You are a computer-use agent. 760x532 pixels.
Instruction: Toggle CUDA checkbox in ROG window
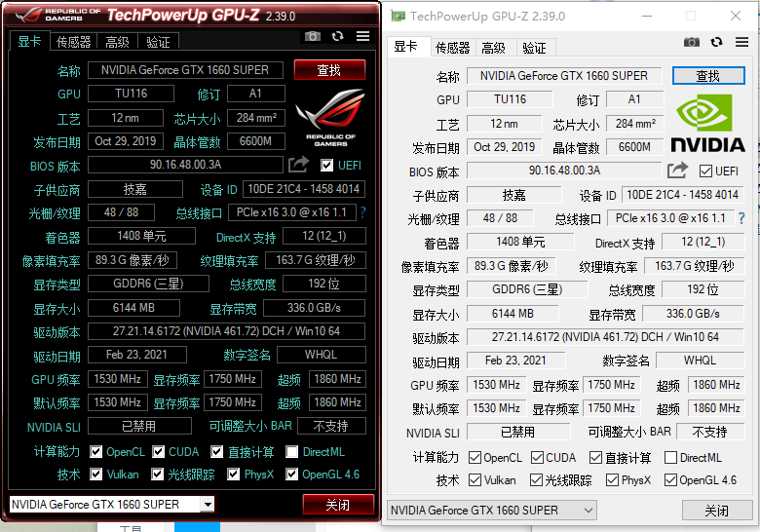coord(158,451)
